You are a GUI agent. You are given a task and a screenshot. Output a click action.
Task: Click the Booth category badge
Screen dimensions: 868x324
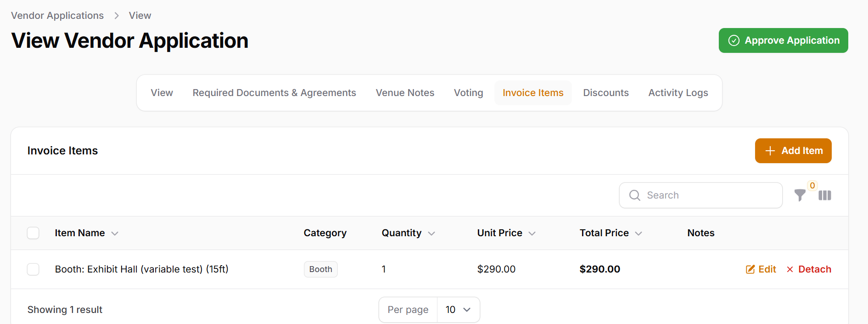[320, 269]
